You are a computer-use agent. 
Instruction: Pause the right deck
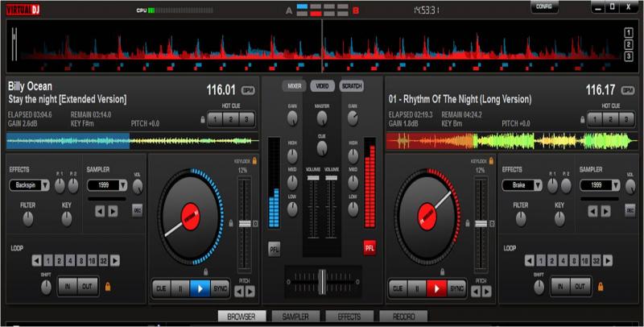click(x=417, y=289)
